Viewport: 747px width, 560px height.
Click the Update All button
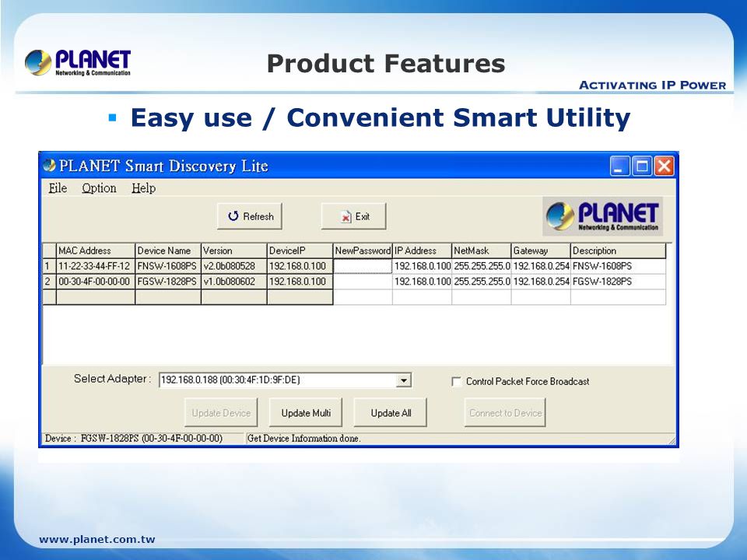point(391,413)
